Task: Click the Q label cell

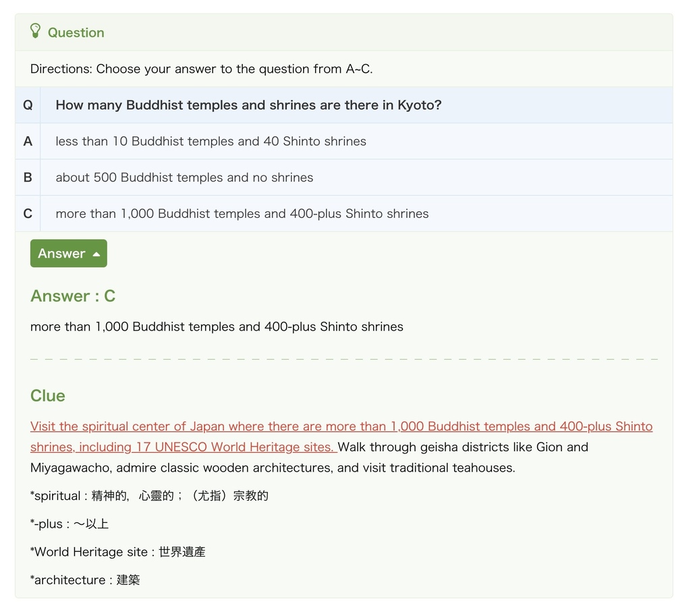Action: click(x=28, y=105)
